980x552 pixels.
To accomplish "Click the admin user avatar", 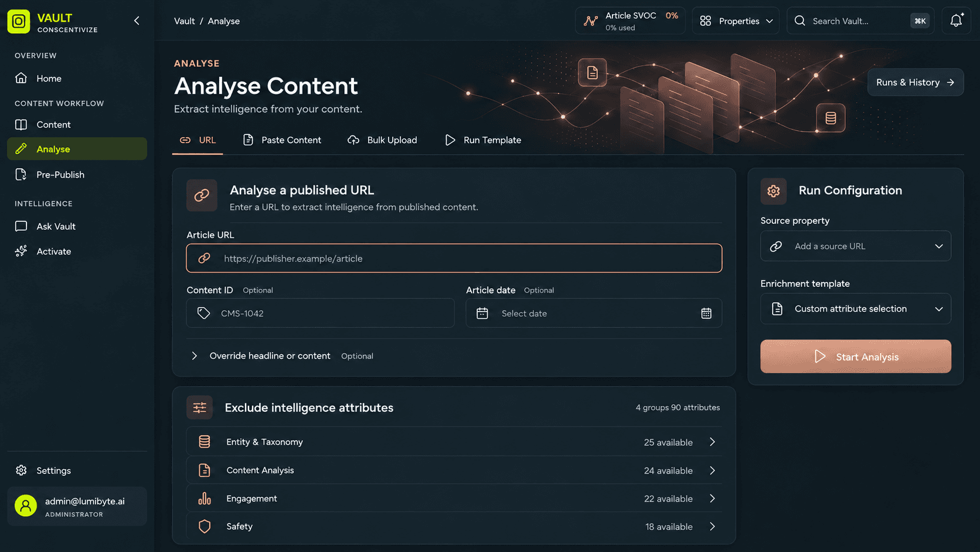I will click(x=26, y=506).
